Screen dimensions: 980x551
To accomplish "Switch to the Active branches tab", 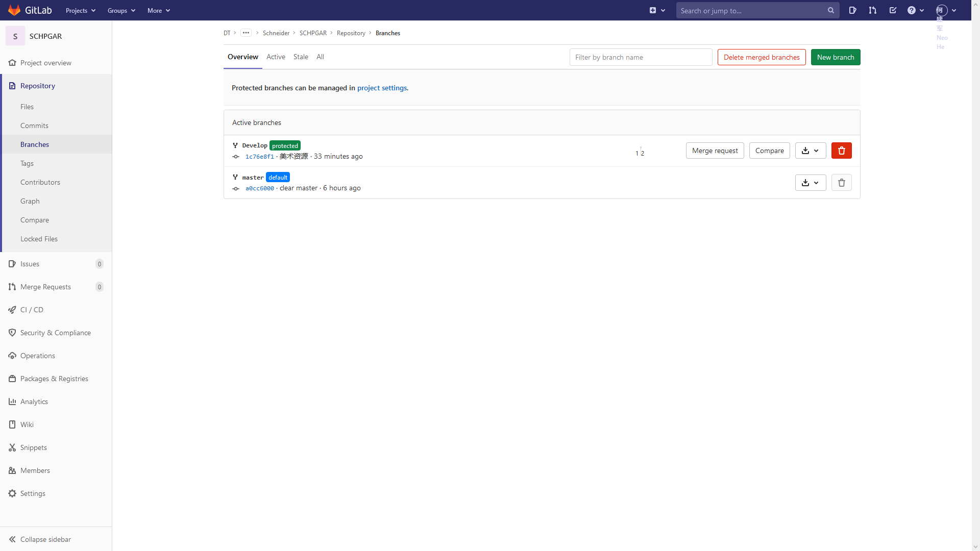I will [x=276, y=57].
